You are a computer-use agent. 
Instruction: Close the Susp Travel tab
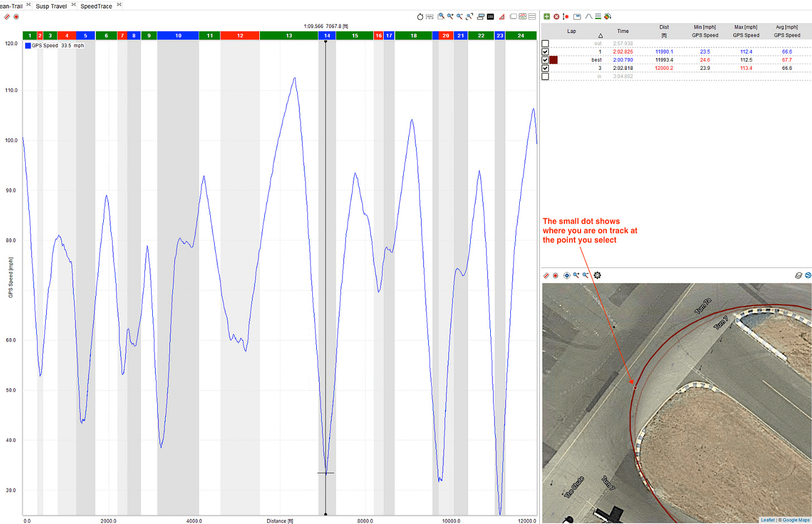click(74, 4)
